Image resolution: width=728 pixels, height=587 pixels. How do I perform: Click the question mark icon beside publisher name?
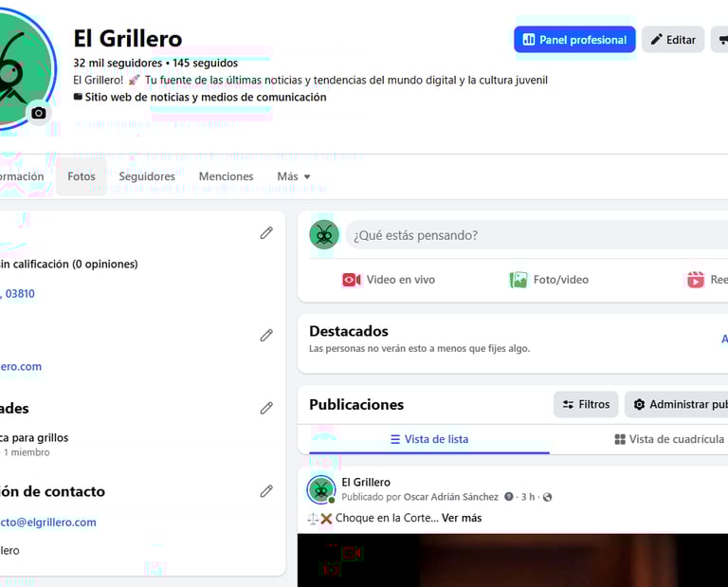(509, 497)
